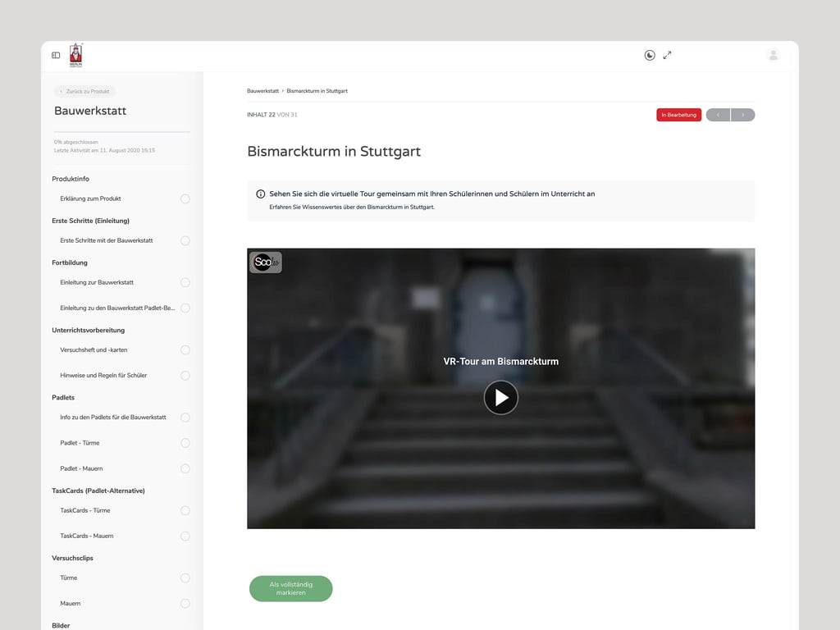This screenshot has height=630, width=840.
Task: Click the info icon in the notice box
Action: click(261, 194)
